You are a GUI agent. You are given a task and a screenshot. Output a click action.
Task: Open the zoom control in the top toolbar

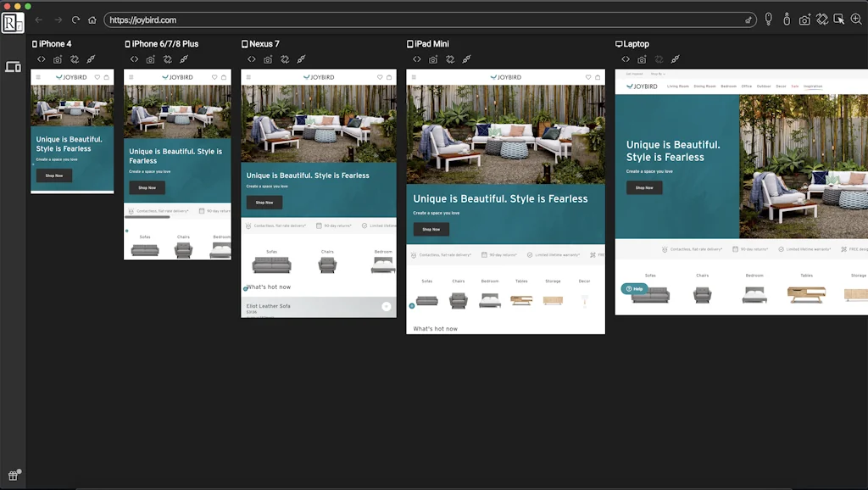(858, 18)
